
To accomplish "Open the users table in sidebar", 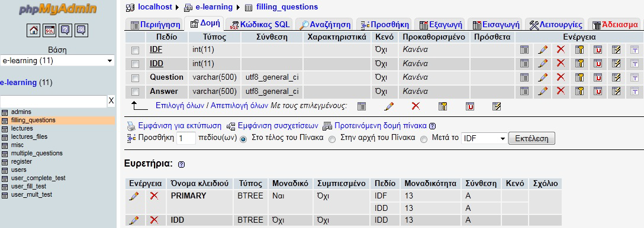I will pyautogui.click(x=19, y=170).
